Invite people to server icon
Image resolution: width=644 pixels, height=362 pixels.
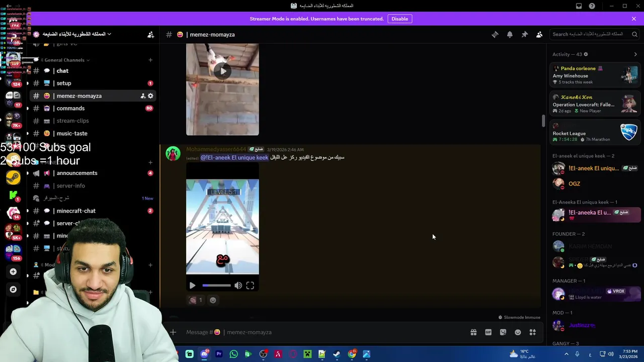pos(150,35)
